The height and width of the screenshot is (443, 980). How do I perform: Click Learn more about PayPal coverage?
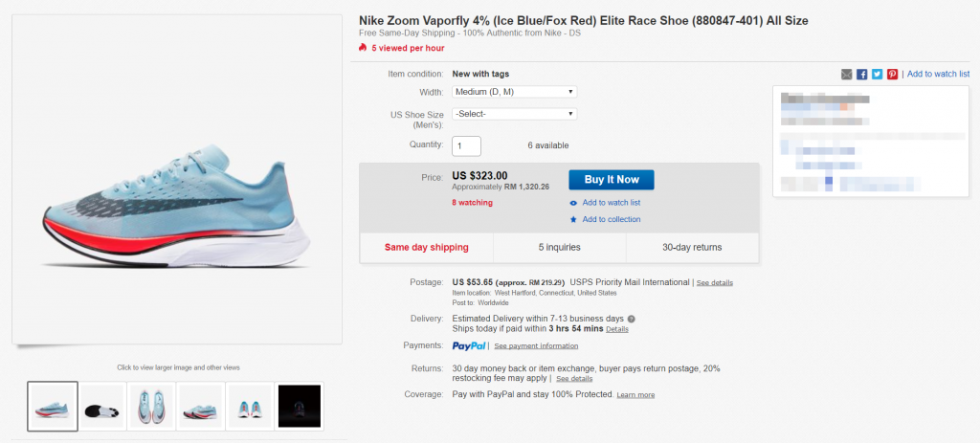pos(635,394)
